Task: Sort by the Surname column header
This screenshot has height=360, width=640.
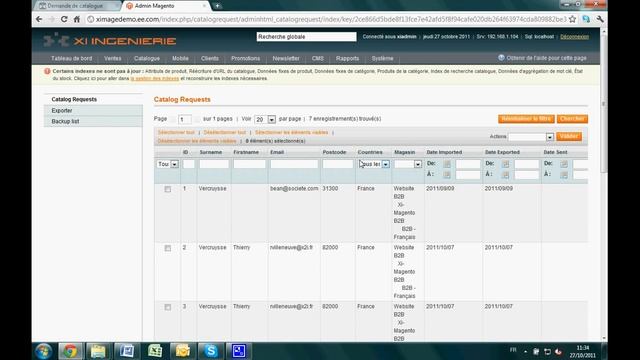Action: pos(211,152)
